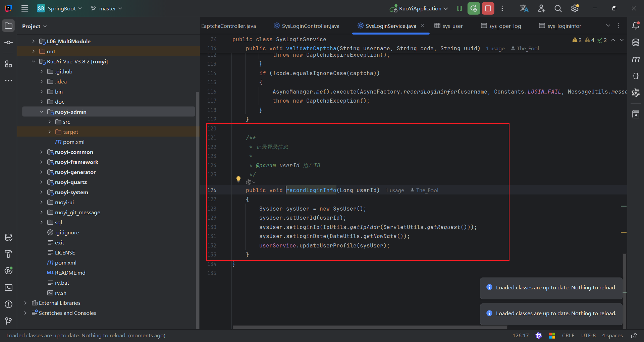
Task: Click the yellow intention lightbulb
Action: (238, 179)
